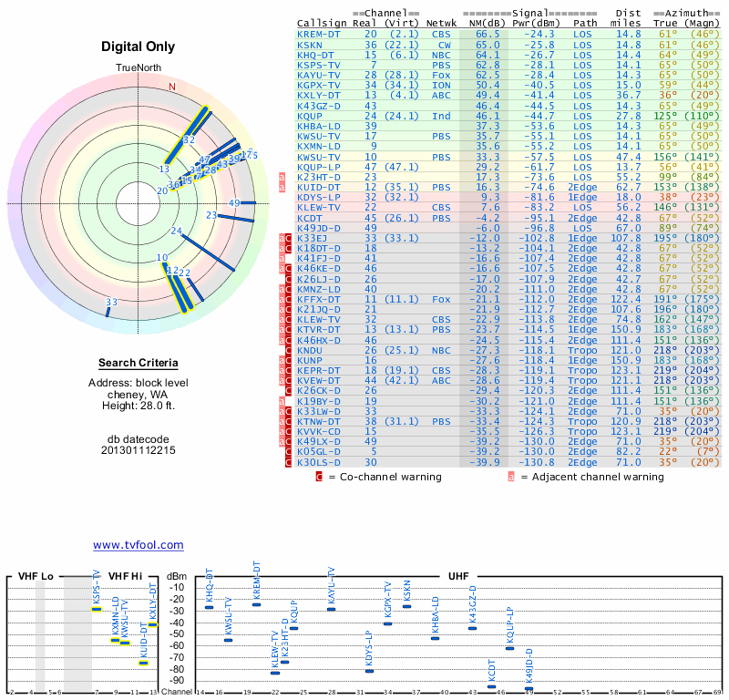The width and height of the screenshot is (729, 700).
Task: Select the KXMN-LD callsign
Action: click(318, 147)
